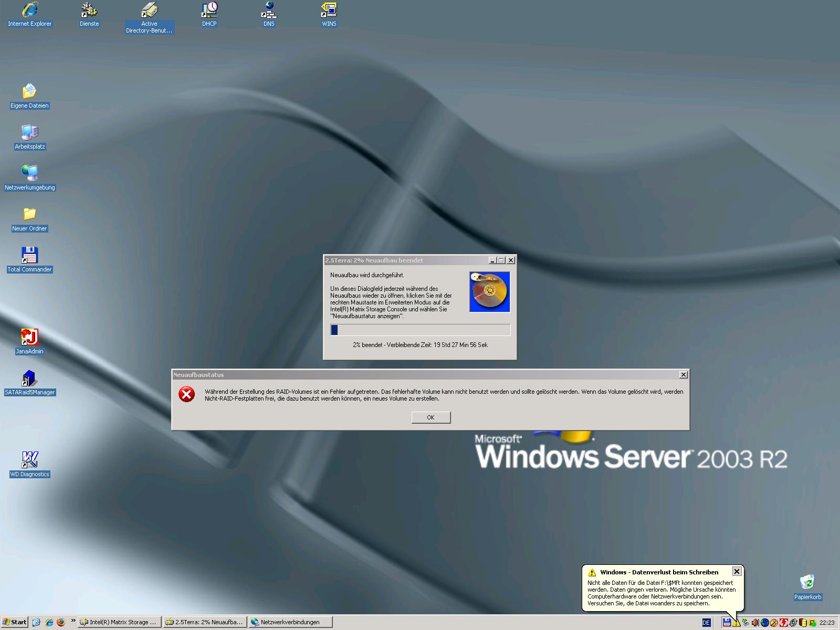Select the DHCP desktop shortcut
Viewport: 840px width, 630px height.
(x=209, y=15)
